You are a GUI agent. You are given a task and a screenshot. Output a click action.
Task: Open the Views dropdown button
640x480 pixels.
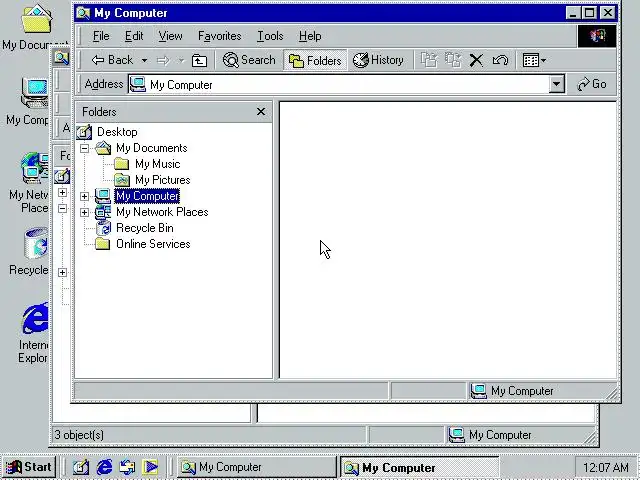point(534,60)
